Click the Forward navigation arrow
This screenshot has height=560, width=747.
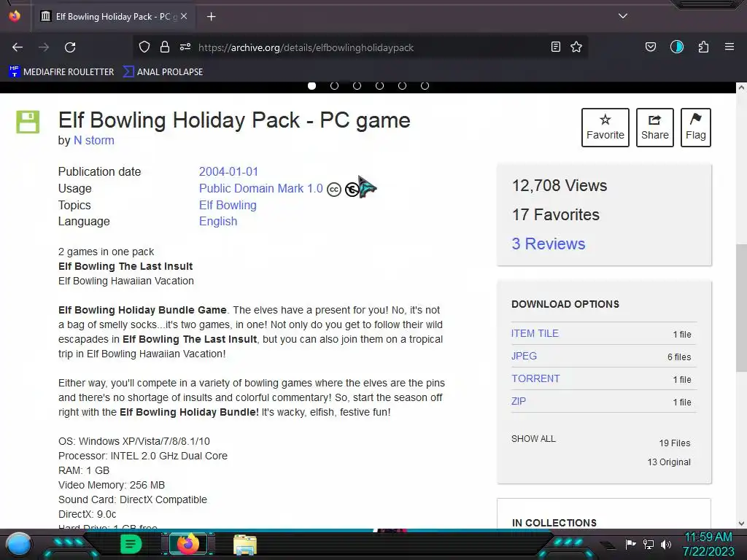(44, 47)
